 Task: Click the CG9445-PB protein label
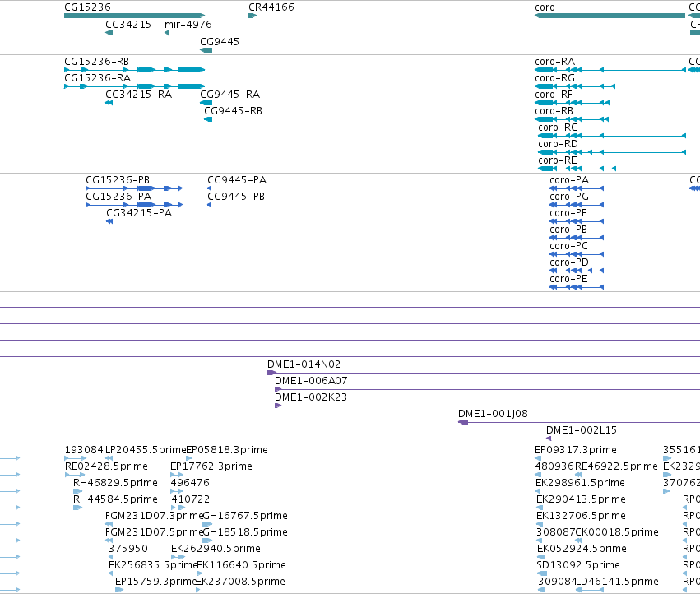[236, 197]
